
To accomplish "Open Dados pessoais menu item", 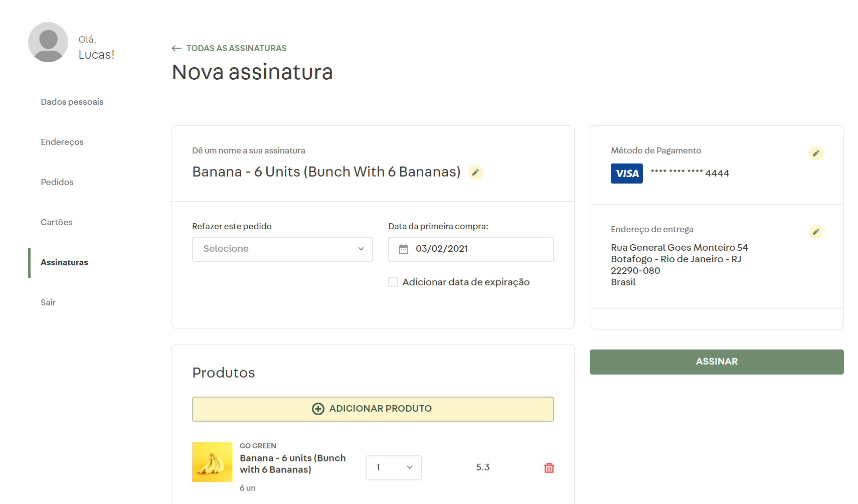I will pos(72,102).
